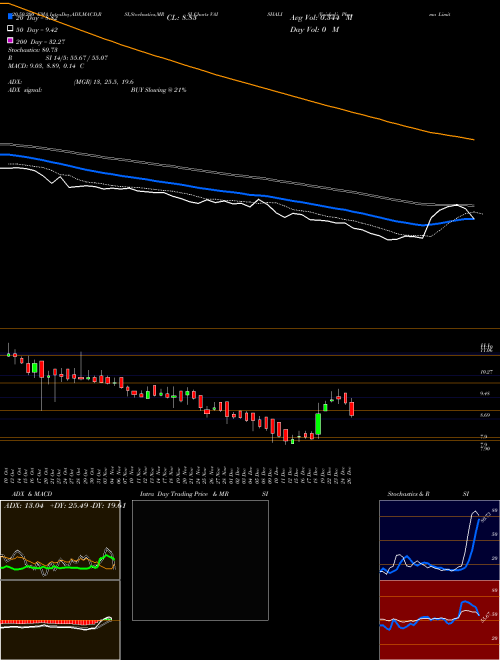Click the last red candlestick on the price chart
Image resolution: width=500 pixels, height=660 pixels.
(351, 408)
